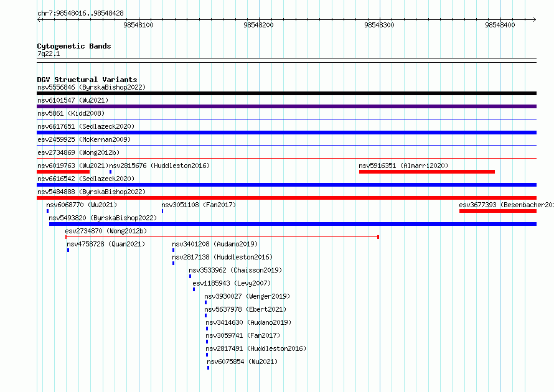This screenshot has width=554, height=392.
Task: Open the nsv2815676 (Huddleston2016) label
Action: 159,166
